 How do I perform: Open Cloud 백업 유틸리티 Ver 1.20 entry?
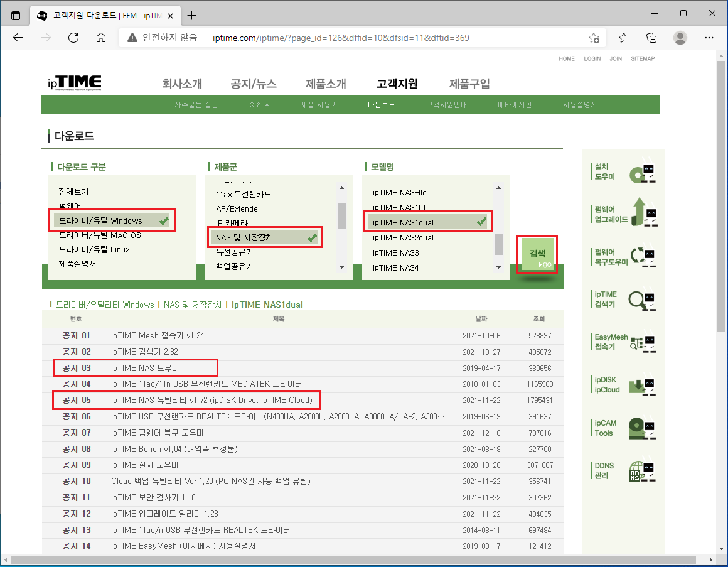[211, 481]
